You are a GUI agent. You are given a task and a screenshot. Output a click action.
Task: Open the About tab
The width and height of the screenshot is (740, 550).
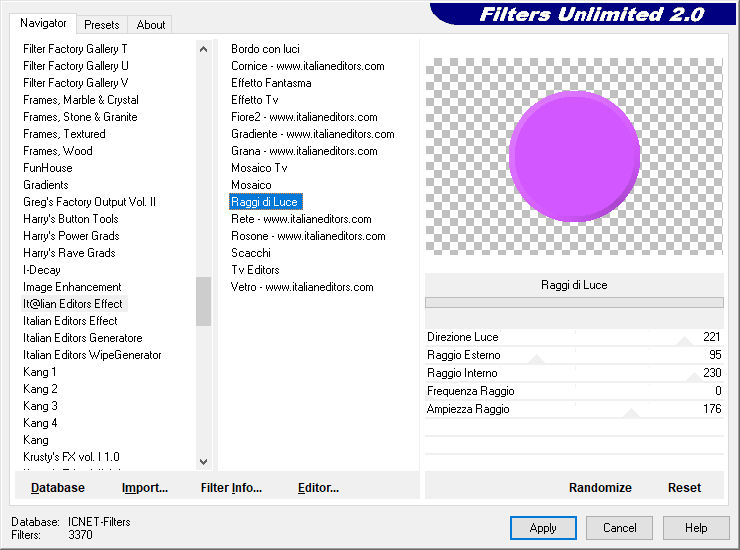[151, 25]
